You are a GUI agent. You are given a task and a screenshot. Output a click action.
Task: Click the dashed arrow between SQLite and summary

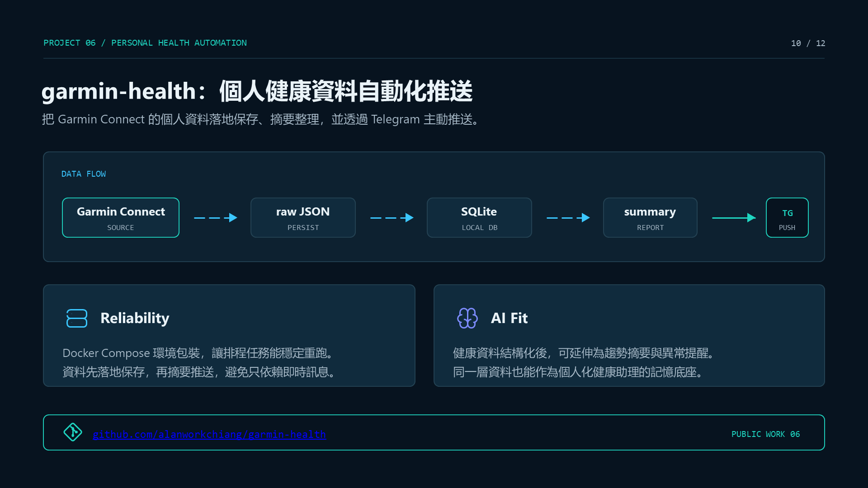click(568, 218)
